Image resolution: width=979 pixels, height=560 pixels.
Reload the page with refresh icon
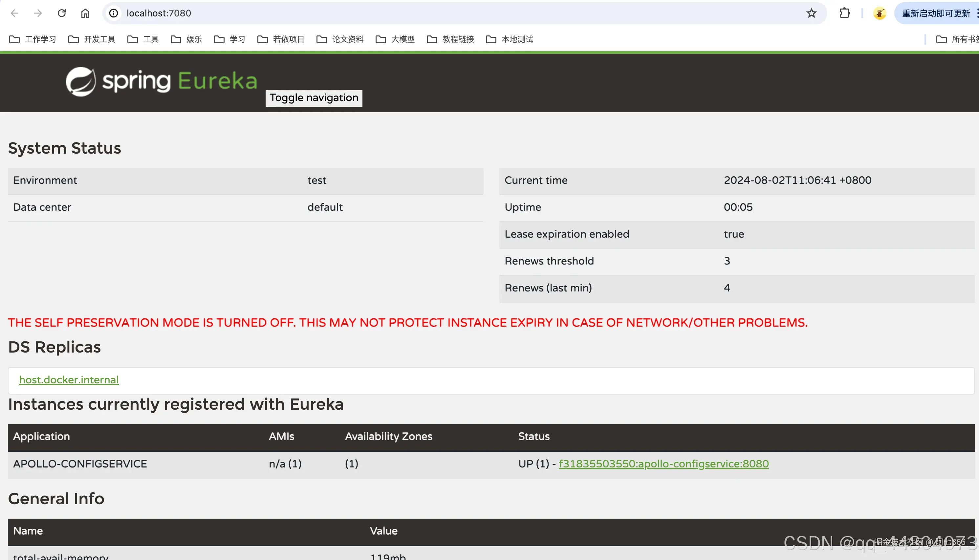[61, 13]
